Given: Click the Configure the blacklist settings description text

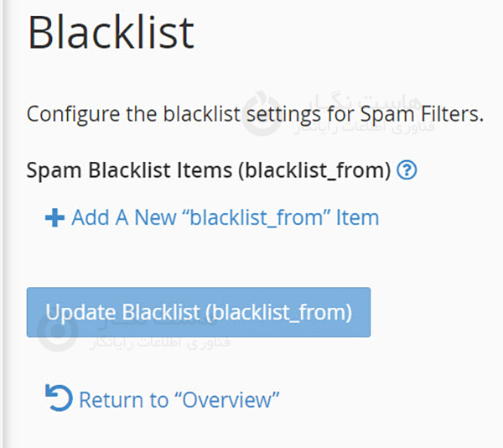Looking at the screenshot, I should (x=168, y=113).
